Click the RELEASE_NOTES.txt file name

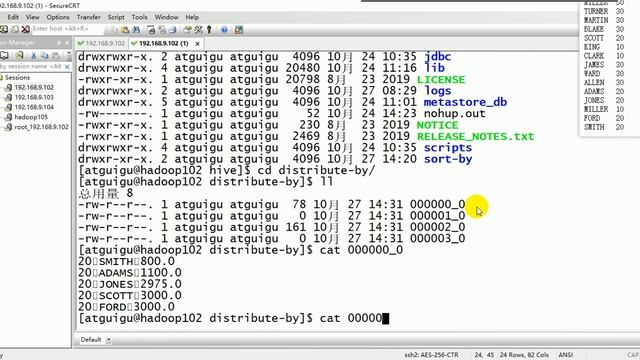[476, 136]
